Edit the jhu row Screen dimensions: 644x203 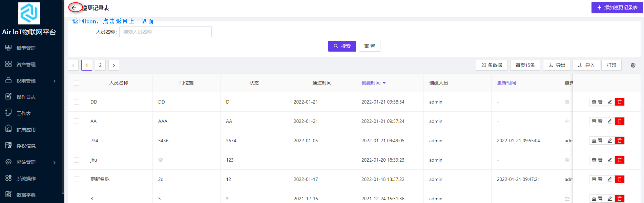coord(610,160)
